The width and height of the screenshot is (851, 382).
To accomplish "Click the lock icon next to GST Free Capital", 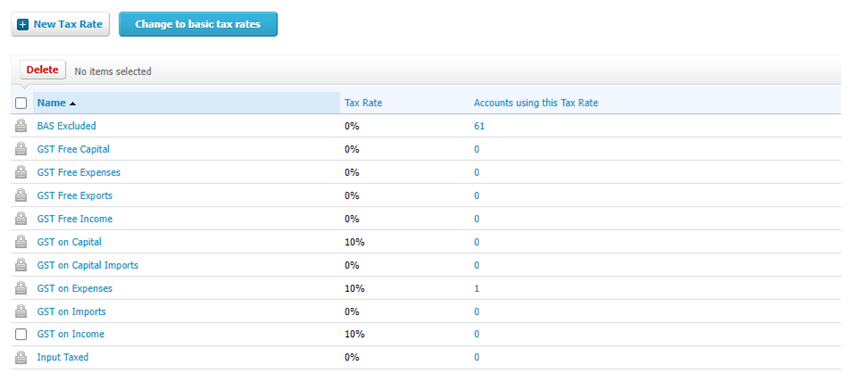I will tap(21, 149).
